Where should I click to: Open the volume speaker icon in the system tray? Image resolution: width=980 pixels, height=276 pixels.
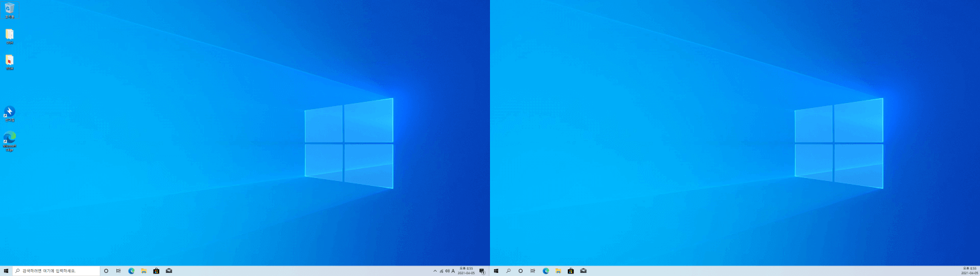point(447,270)
